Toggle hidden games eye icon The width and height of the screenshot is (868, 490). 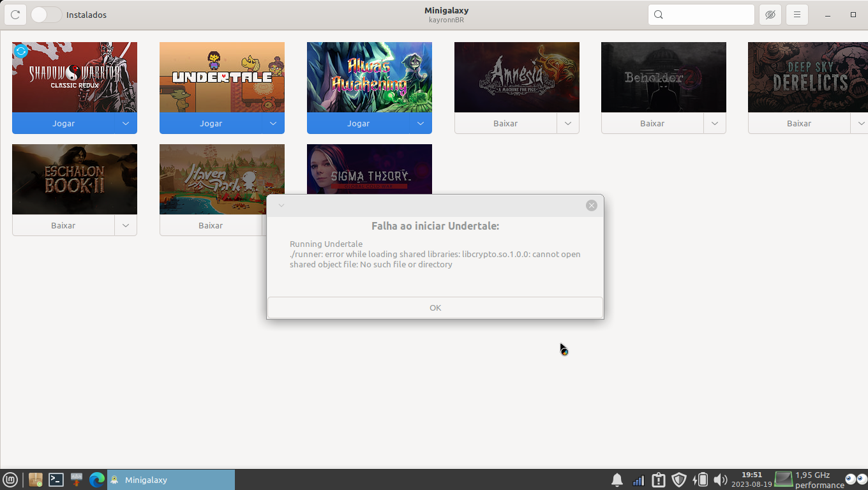click(x=770, y=15)
